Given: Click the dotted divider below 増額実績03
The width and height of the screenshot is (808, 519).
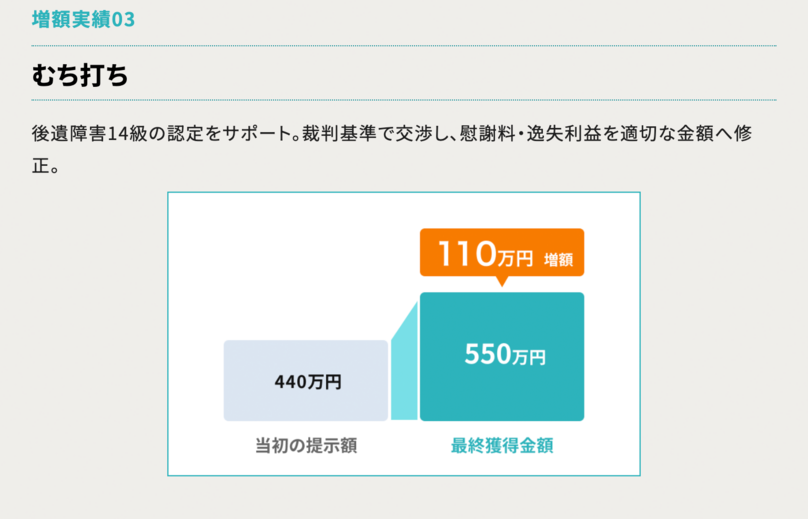Looking at the screenshot, I should [x=404, y=45].
